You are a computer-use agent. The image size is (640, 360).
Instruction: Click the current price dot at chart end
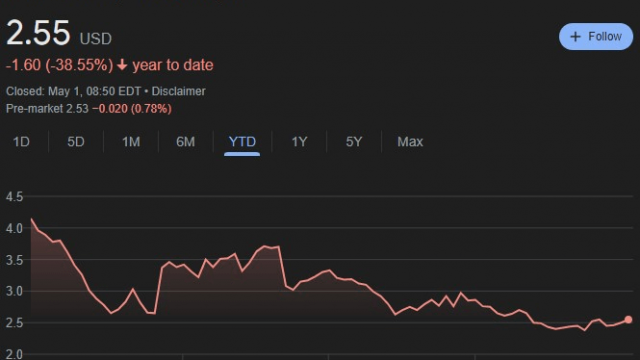point(628,320)
